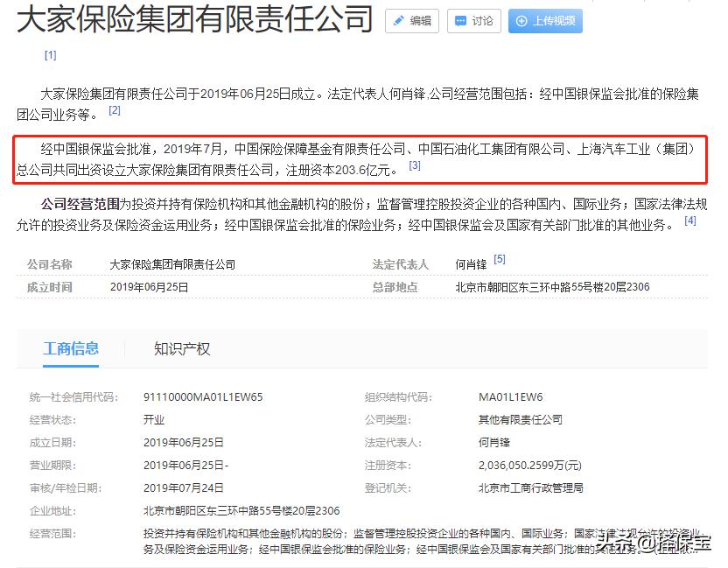Image resolution: width=728 pixels, height=568 pixels.
Task: Open citation link [1] below the title
Action: point(50,54)
